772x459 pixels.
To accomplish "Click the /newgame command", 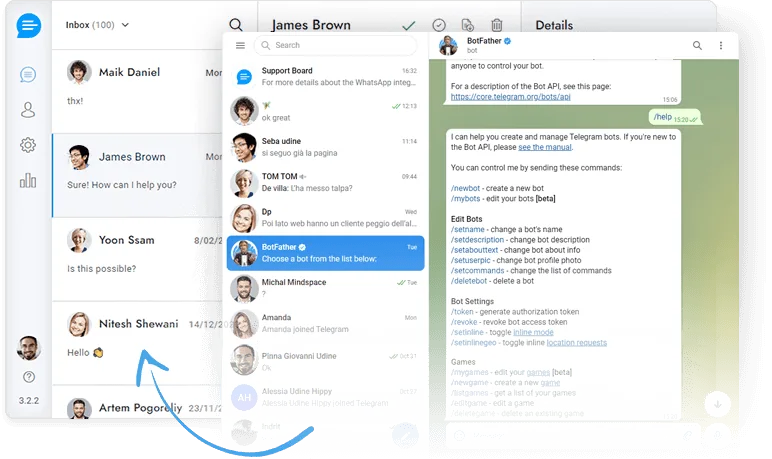I will 470,383.
